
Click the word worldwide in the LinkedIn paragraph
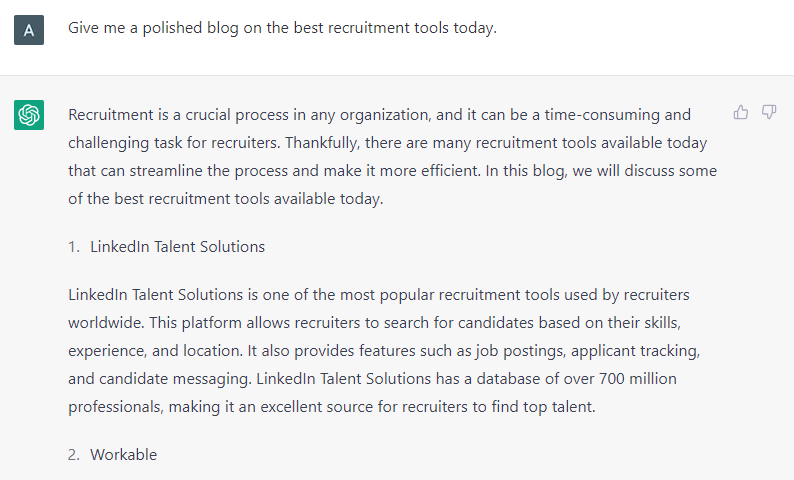point(106,323)
